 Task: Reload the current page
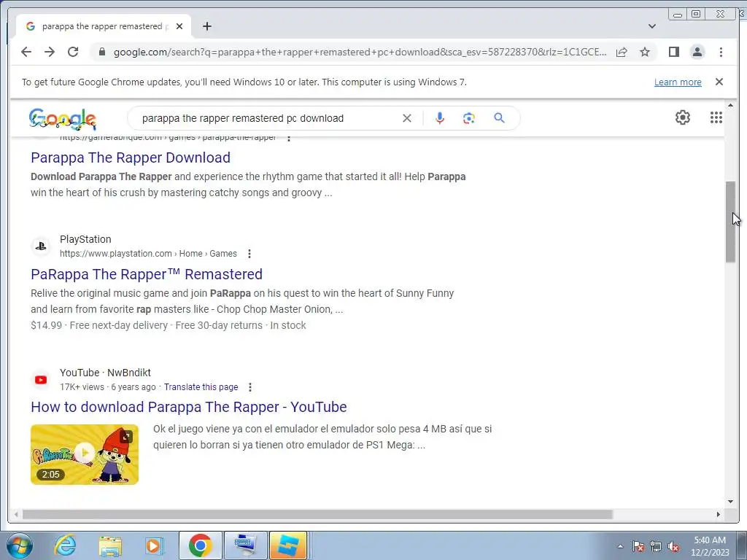coord(73,52)
